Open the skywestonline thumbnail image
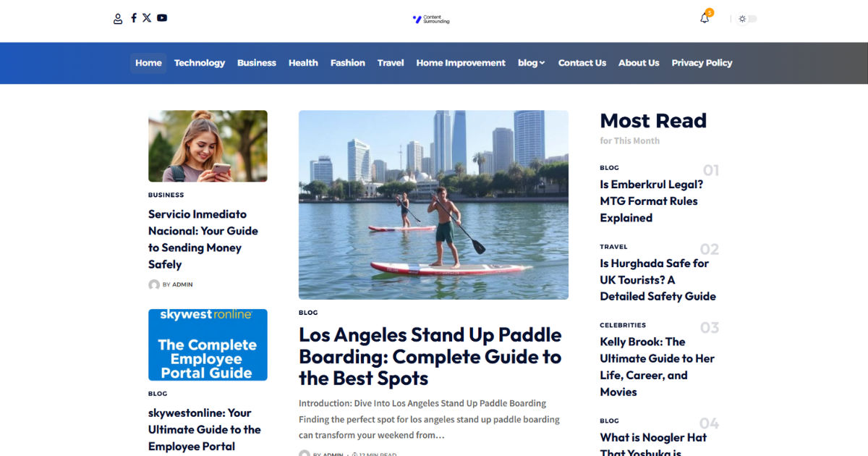Viewport: 868px width, 456px height. [x=208, y=345]
